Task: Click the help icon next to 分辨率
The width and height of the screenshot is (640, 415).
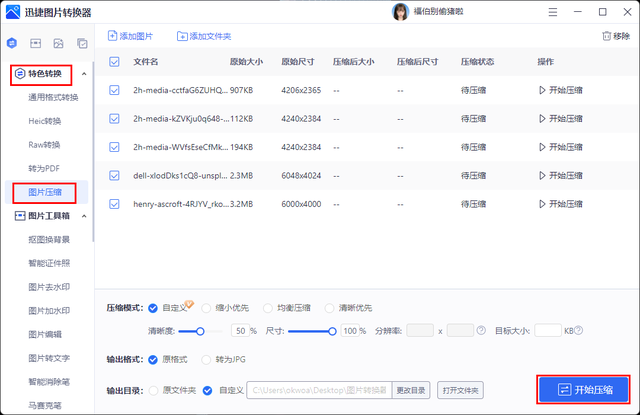Action: tap(481, 330)
